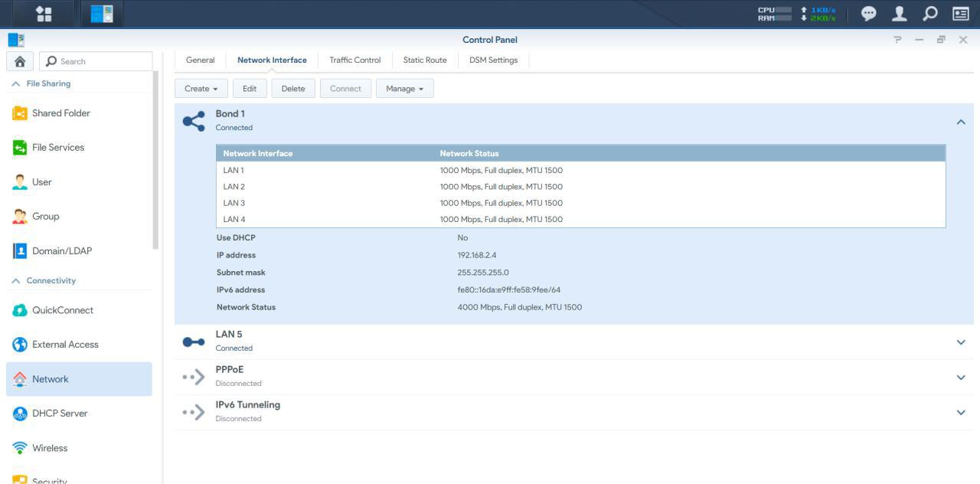Expand the LAN 5 section
Image resolution: width=980 pixels, height=484 pixels.
(x=961, y=342)
